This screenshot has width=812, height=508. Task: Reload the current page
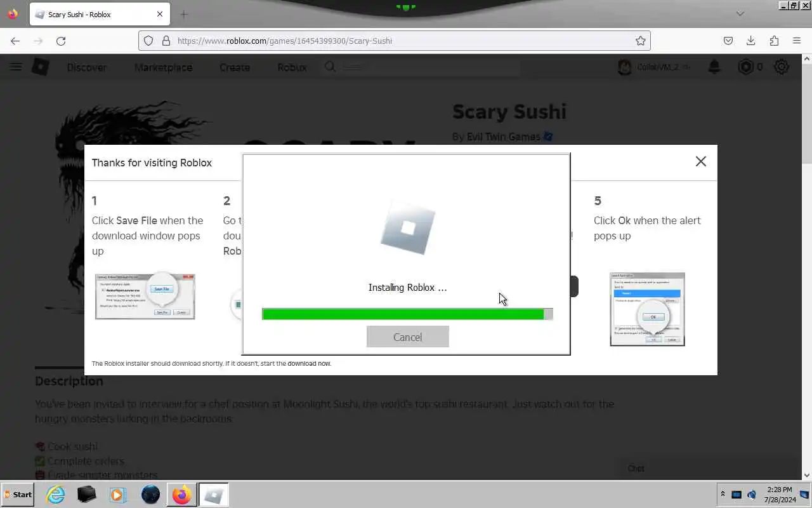pos(61,41)
